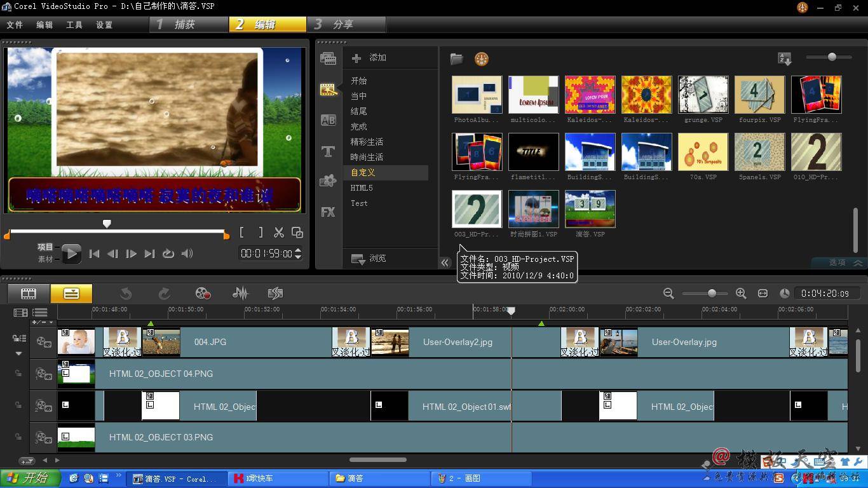
Task: Click the import folder icon in library
Action: tap(456, 59)
